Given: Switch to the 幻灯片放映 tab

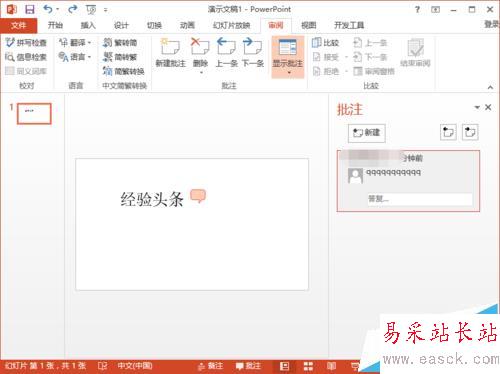Looking at the screenshot, I should [232, 25].
